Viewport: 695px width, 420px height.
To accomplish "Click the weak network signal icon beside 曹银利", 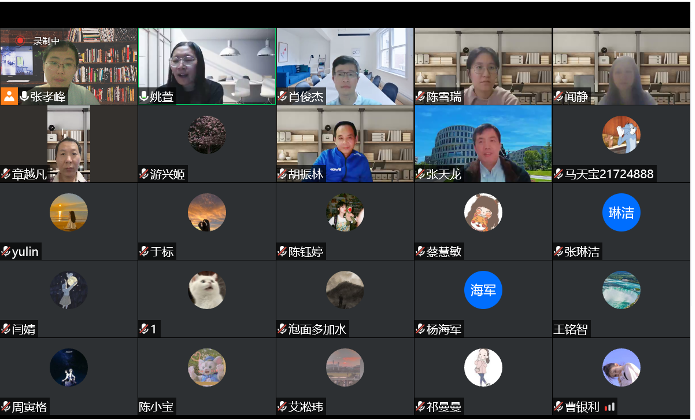I will pos(610,407).
